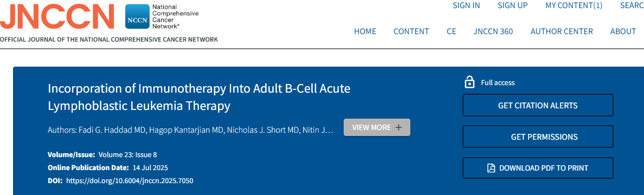The height and width of the screenshot is (195, 644).
Task: Click DOWNLOAD PDF TO PRINT button
Action: pos(538,168)
